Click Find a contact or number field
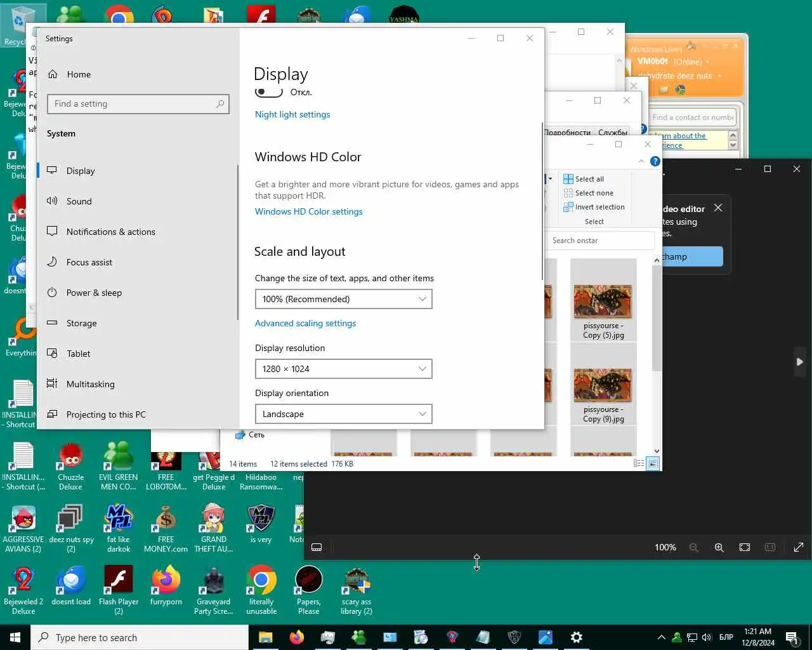Viewport: 812px width, 650px height. 693,117
